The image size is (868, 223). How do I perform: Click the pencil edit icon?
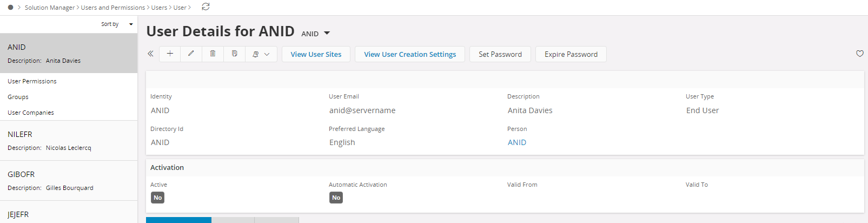[x=191, y=54]
